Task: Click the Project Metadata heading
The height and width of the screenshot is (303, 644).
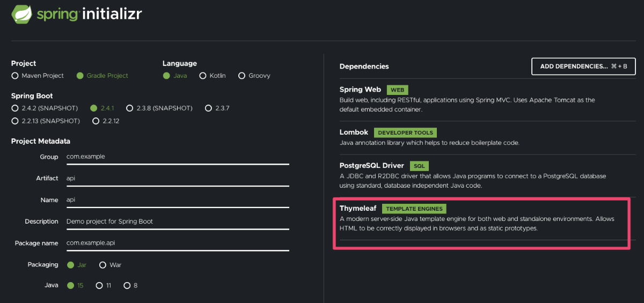Action: pos(41,141)
